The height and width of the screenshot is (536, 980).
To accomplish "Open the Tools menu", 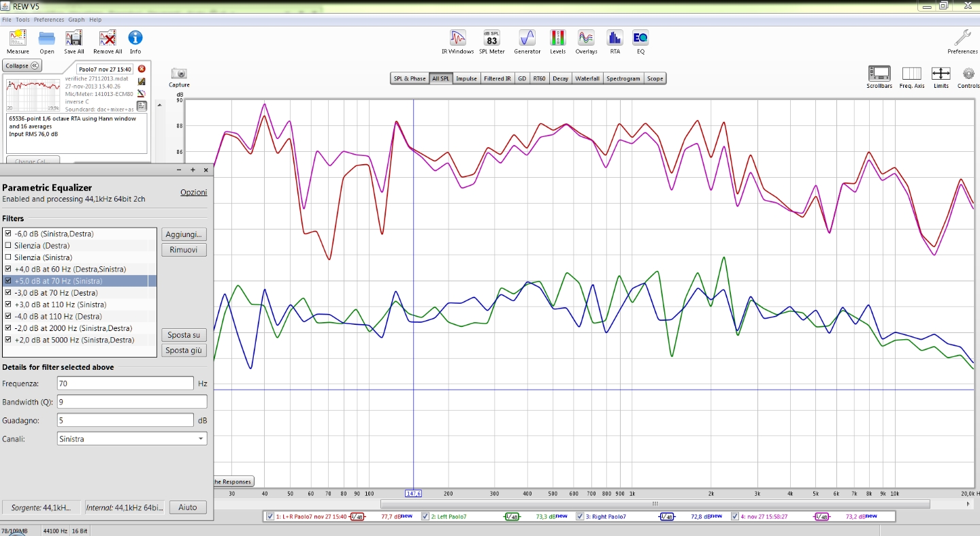I will pos(22,20).
